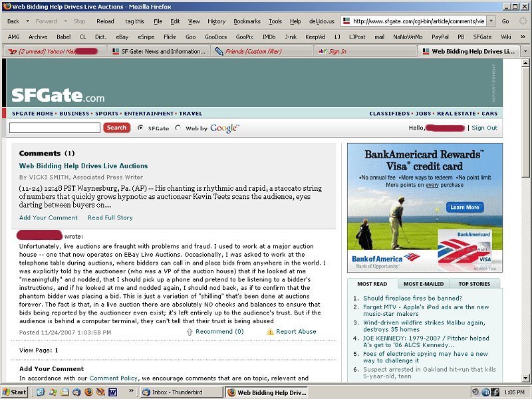Switch to the eBay Sign In tab
This screenshot has height=399, width=532.
tap(365, 51)
